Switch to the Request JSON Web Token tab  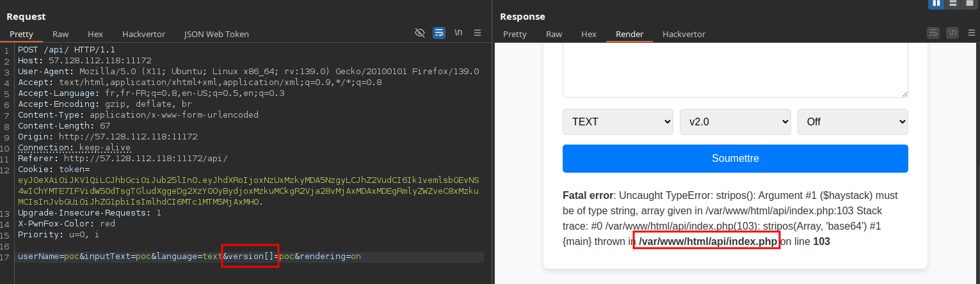click(x=216, y=34)
